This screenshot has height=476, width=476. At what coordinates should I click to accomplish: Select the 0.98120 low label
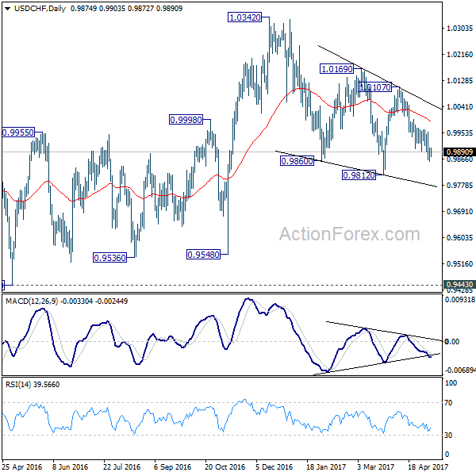click(359, 175)
